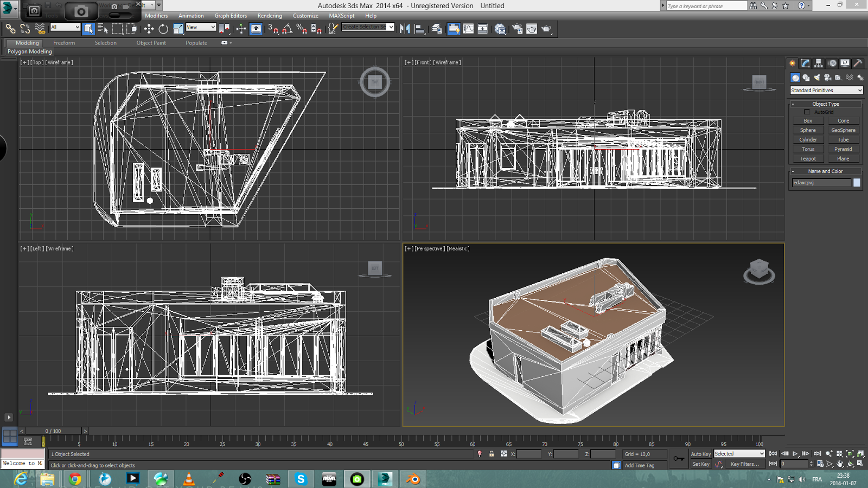Open Render Setup icon
Screen dimensions: 868x488
click(517, 29)
